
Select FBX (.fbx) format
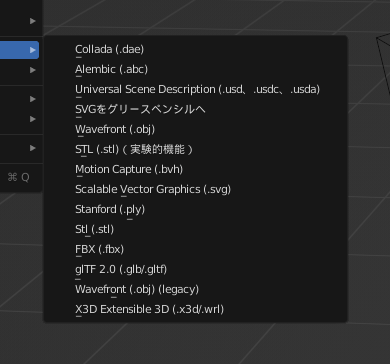(196, 249)
